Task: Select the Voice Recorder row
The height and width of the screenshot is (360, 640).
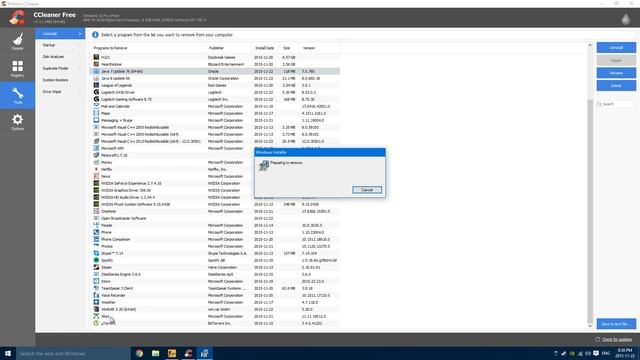Action: click(x=215, y=295)
